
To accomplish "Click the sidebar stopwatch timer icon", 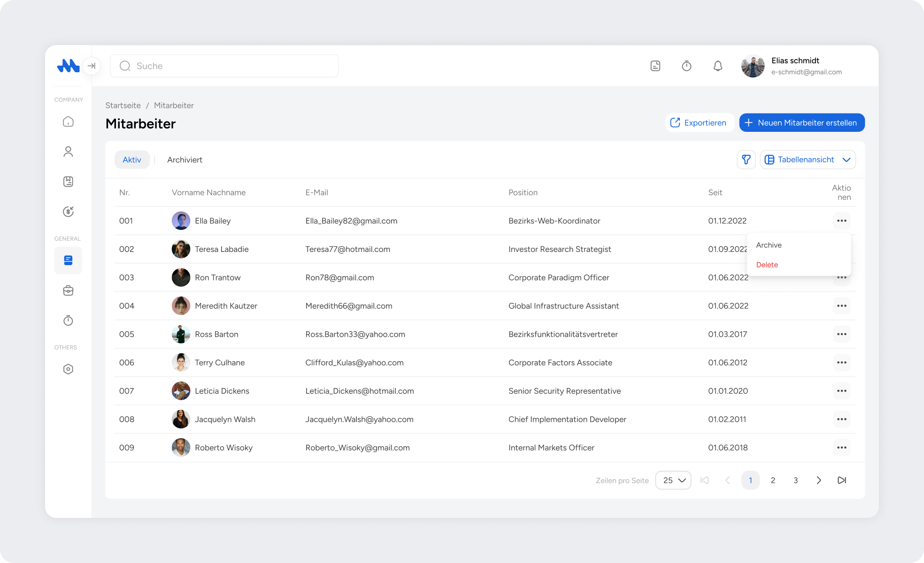I will [68, 321].
